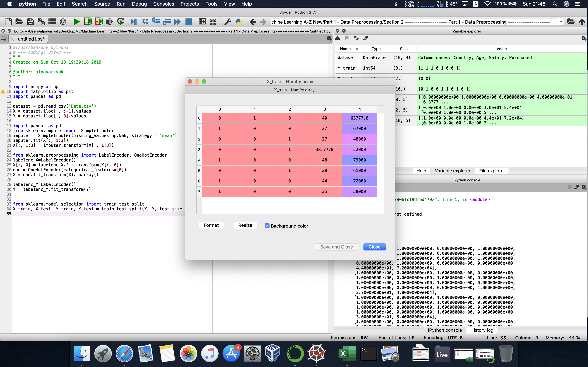The width and height of the screenshot is (588, 367).
Task: Open the Editor pane options gear menu
Action: (329, 38)
